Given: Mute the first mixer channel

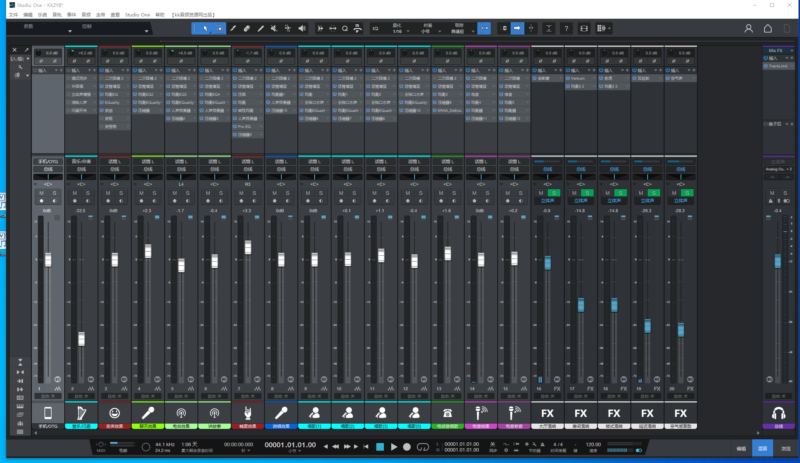Looking at the screenshot, I should pos(41,192).
